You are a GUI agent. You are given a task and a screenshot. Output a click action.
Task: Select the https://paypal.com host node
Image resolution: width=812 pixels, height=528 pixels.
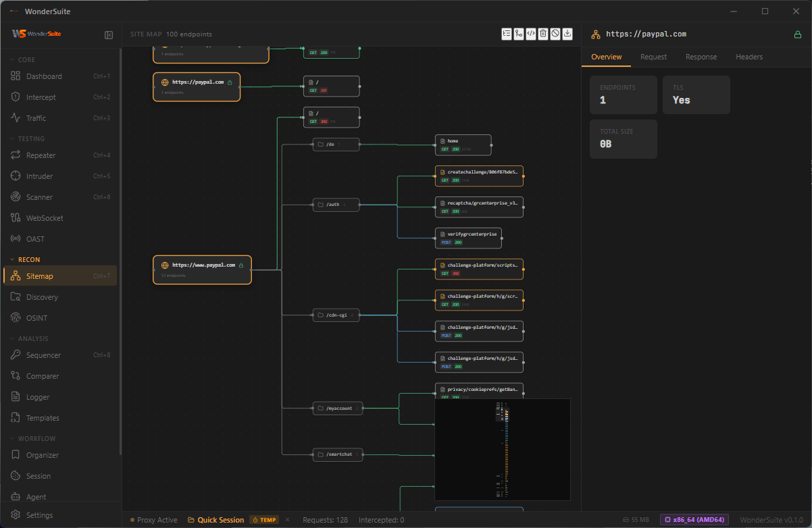197,86
